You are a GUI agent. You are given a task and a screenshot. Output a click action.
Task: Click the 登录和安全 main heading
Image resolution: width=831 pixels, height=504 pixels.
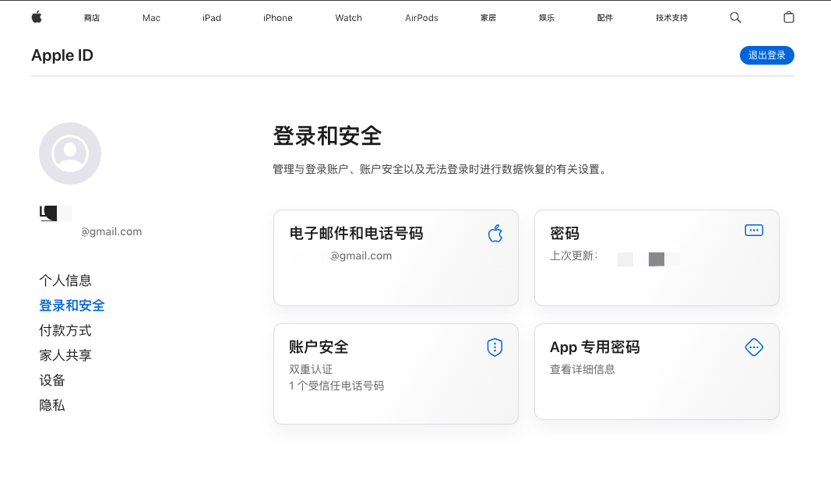coord(327,136)
